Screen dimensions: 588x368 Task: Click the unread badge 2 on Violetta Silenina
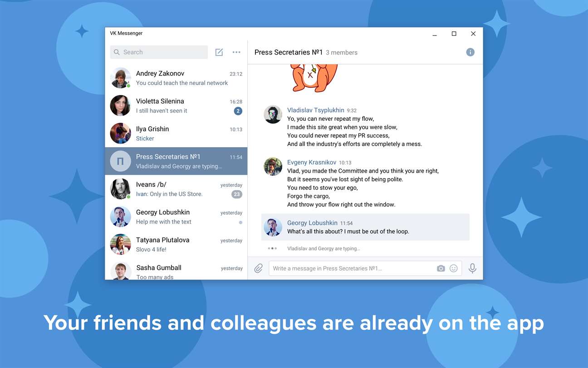coord(238,111)
